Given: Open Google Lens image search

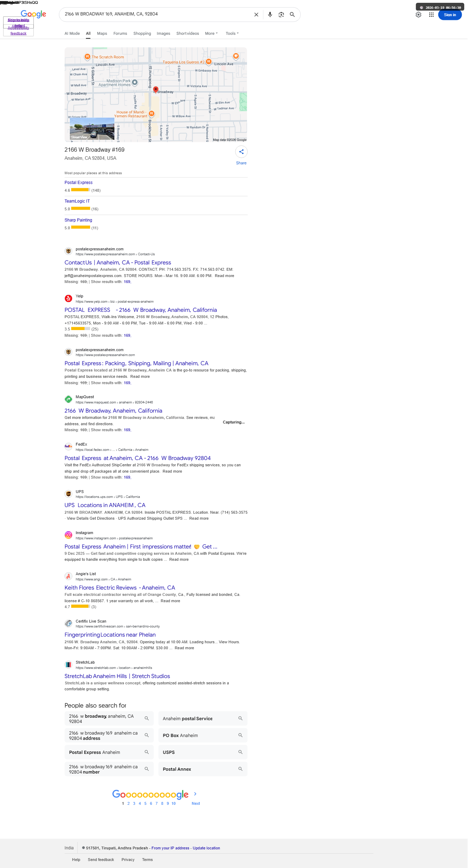Looking at the screenshot, I should pyautogui.click(x=281, y=15).
